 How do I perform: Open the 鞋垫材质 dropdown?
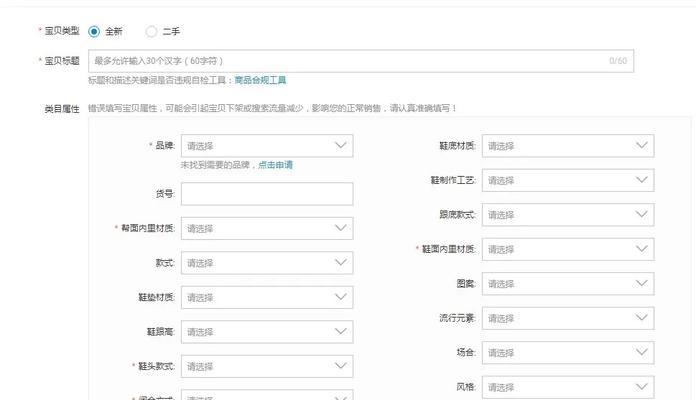[267, 297]
